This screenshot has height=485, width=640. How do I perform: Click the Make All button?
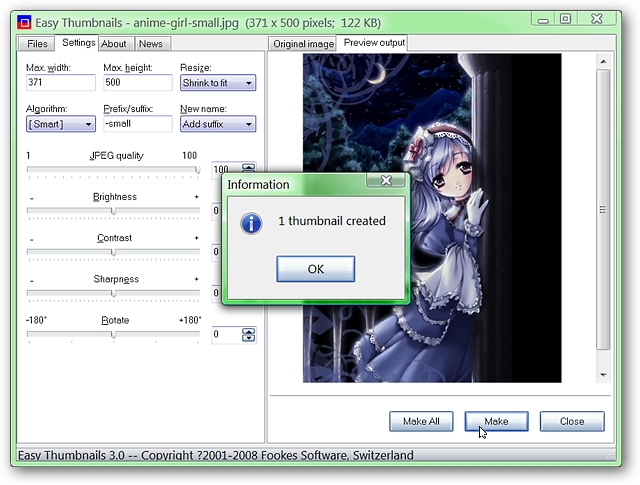coord(421,421)
